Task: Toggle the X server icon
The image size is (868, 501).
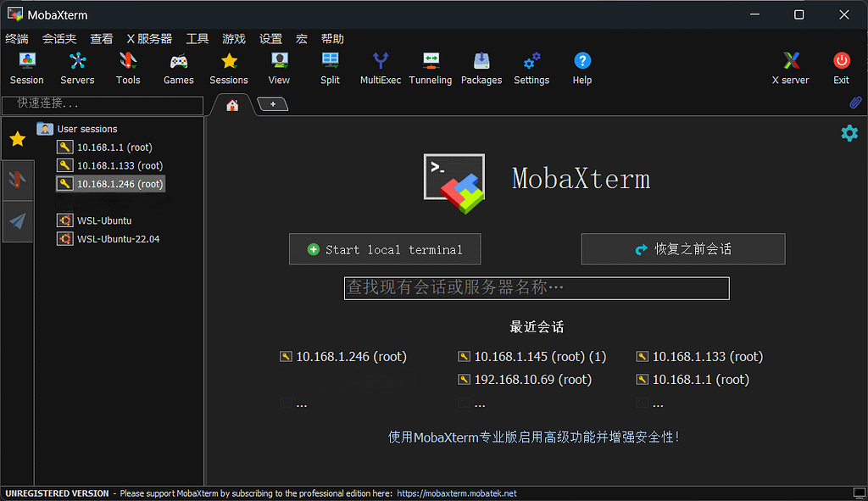Action: (x=790, y=68)
